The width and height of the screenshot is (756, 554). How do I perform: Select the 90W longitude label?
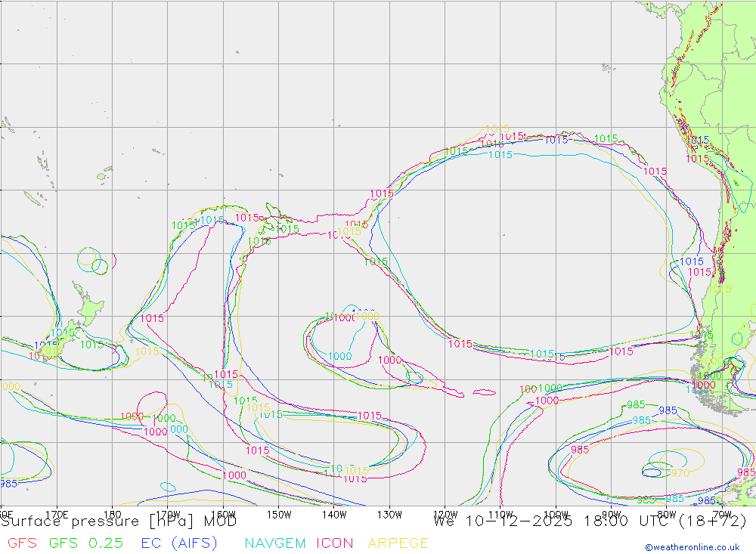(x=612, y=515)
